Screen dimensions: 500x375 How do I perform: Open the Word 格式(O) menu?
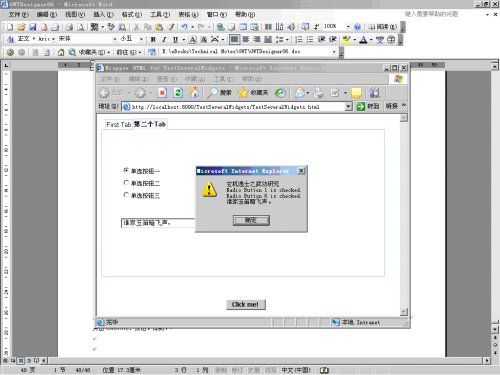tap(132, 15)
